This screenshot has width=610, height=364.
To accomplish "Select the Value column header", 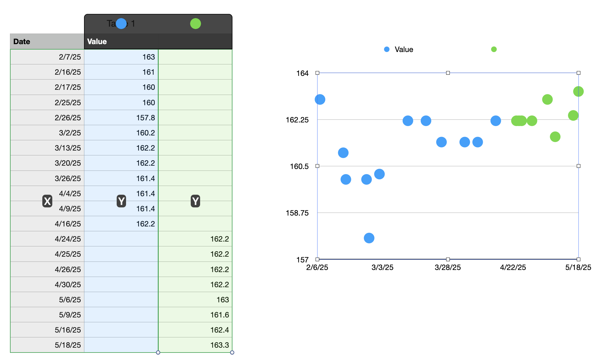I will tap(121, 41).
